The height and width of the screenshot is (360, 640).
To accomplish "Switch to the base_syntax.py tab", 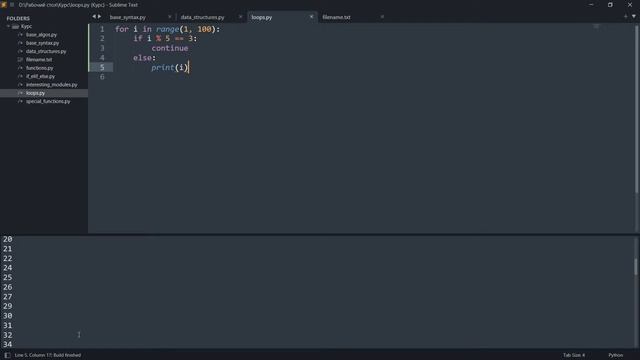I will (x=128, y=17).
